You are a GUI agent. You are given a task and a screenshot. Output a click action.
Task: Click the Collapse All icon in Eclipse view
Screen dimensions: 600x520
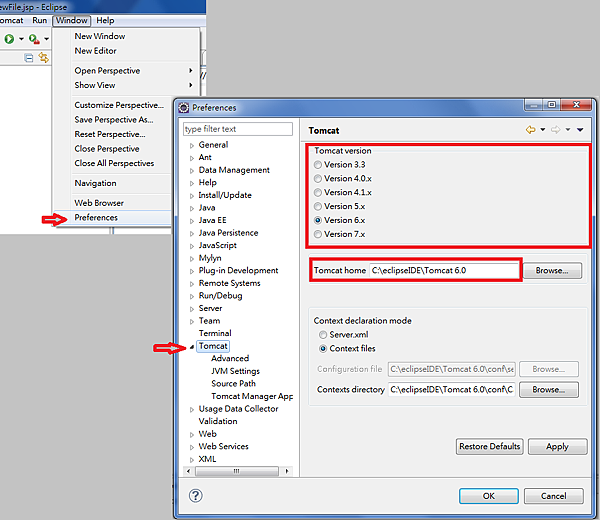(x=29, y=58)
